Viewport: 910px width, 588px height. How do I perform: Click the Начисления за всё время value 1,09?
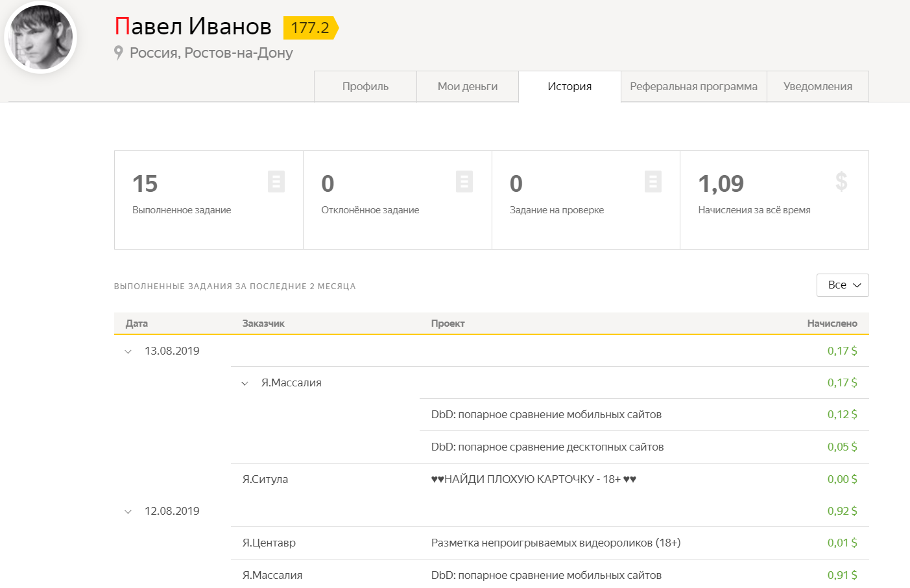pyautogui.click(x=721, y=183)
